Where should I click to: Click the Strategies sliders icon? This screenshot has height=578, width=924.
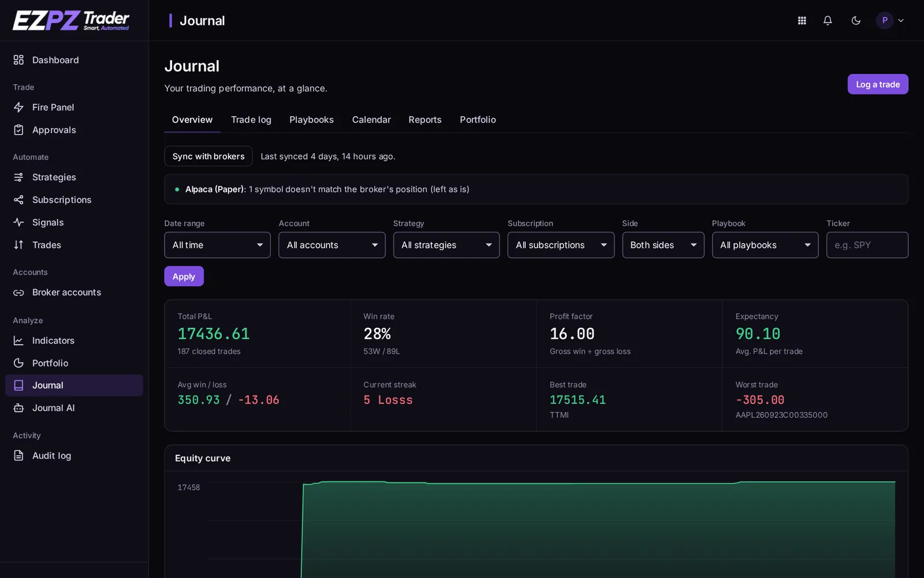[18, 177]
